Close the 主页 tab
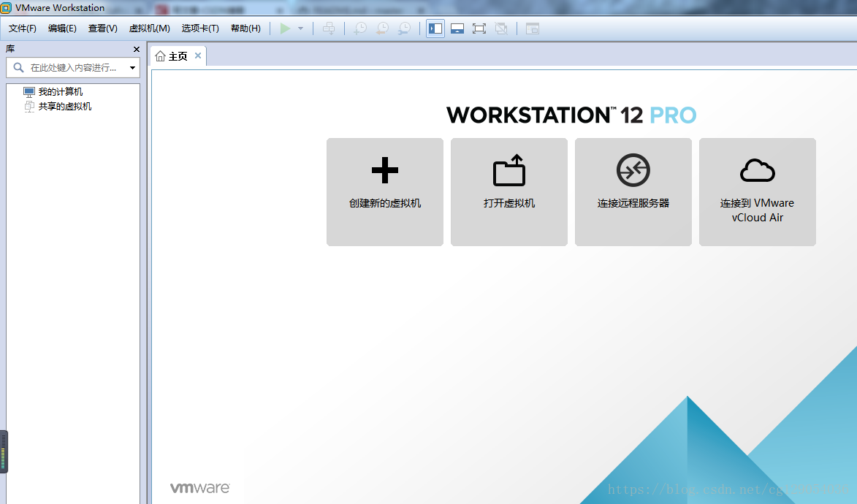The image size is (857, 504). [198, 56]
